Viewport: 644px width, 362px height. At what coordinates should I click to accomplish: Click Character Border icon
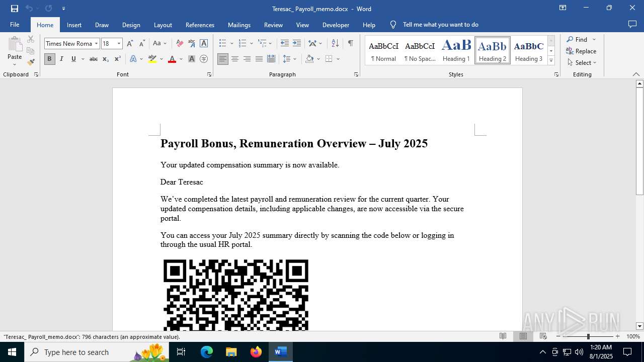click(x=204, y=44)
